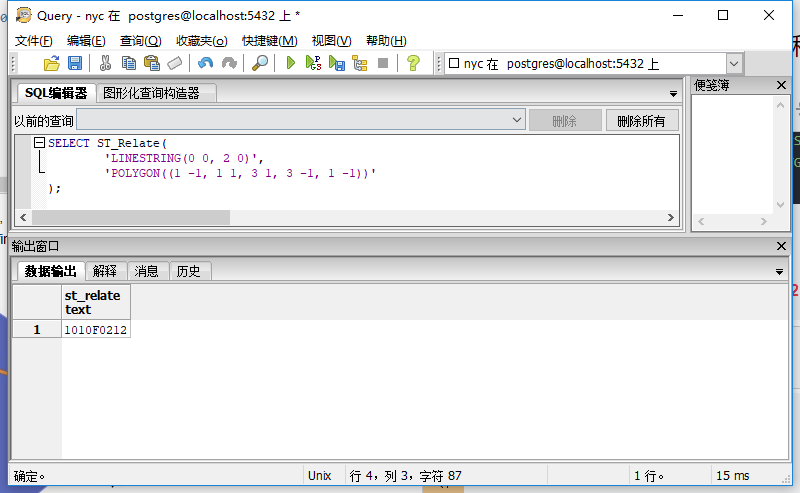Cut selection with the scissors icon
Screen dimensions: 800x493
pos(105,63)
